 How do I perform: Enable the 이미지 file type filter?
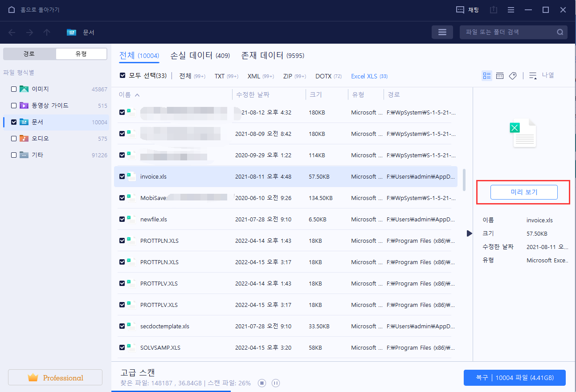(x=13, y=89)
